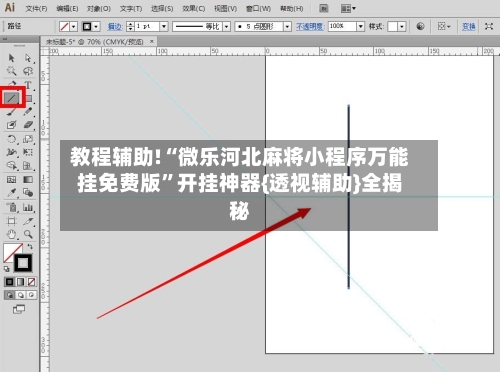Open the stroke weight dropdown next to 1 pt
The width and height of the screenshot is (500, 372).
164,26
